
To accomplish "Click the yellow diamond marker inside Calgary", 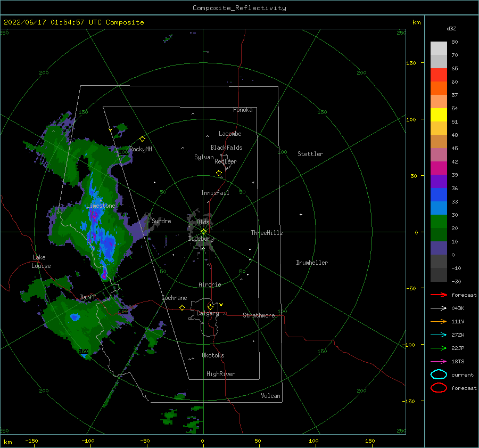I will (210, 307).
